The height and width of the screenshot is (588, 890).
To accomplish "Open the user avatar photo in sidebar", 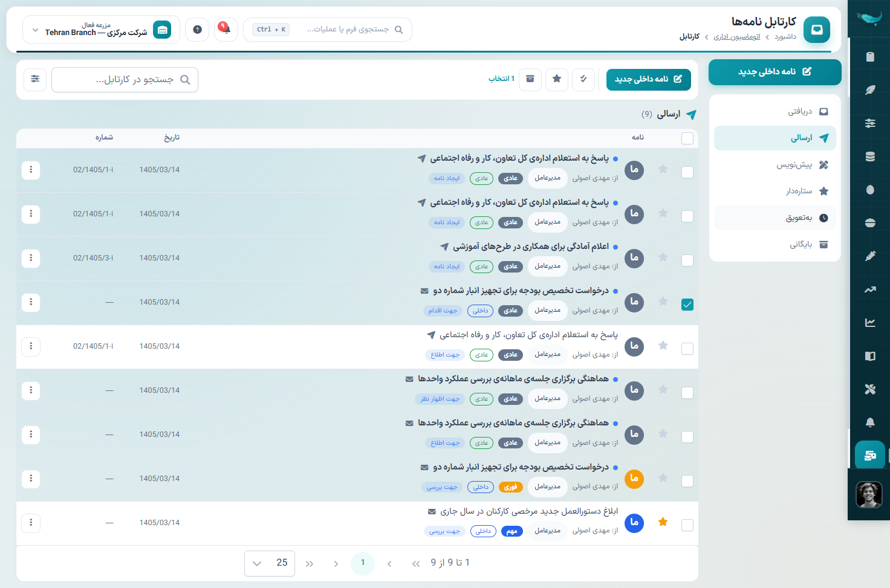I will click(x=869, y=495).
